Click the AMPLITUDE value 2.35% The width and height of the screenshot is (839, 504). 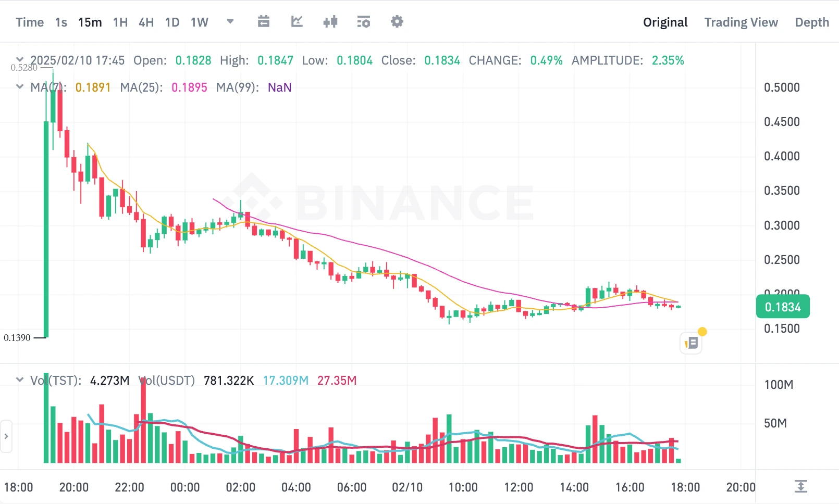point(668,60)
